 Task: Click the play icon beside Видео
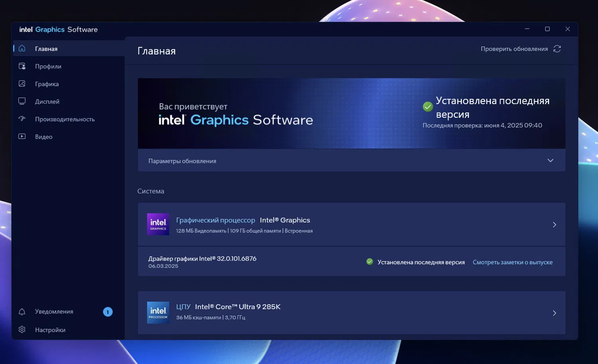[22, 136]
